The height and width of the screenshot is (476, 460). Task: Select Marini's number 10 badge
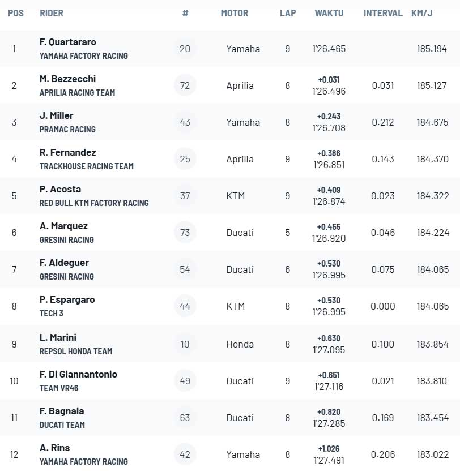point(185,344)
